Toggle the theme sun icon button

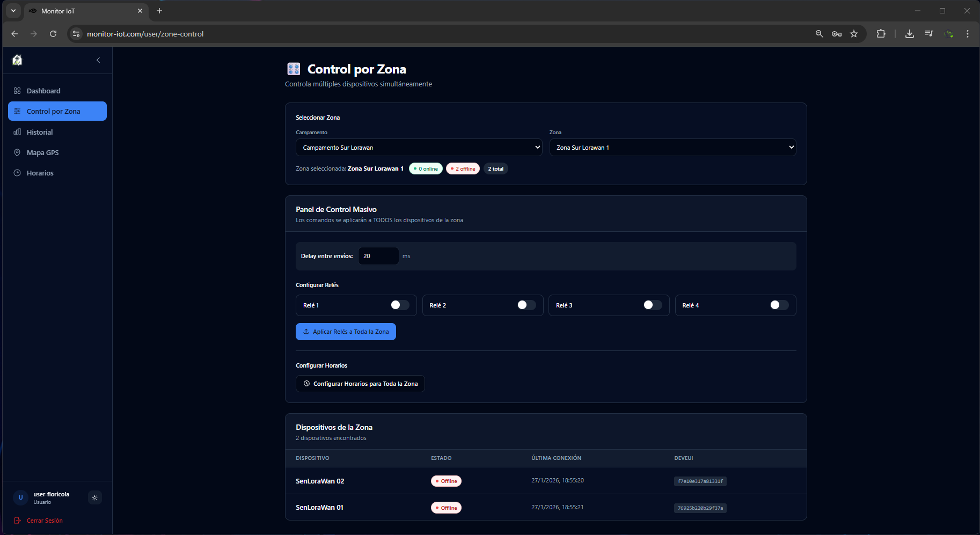[94, 497]
